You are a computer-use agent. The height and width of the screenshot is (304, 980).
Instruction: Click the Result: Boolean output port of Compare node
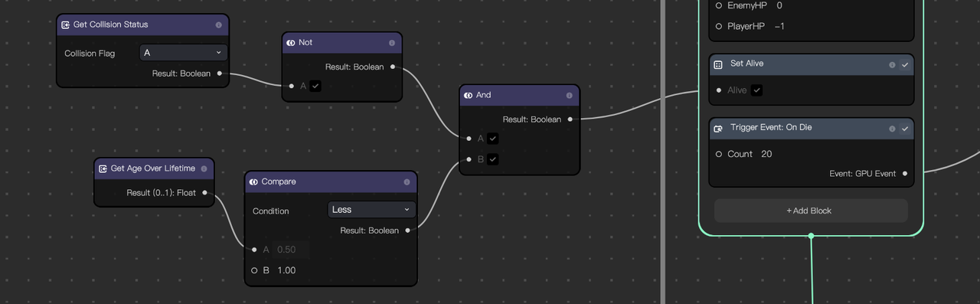pos(407,230)
